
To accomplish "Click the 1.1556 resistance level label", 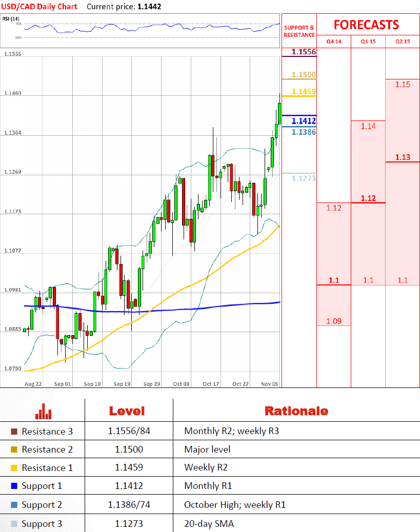I will click(x=304, y=52).
